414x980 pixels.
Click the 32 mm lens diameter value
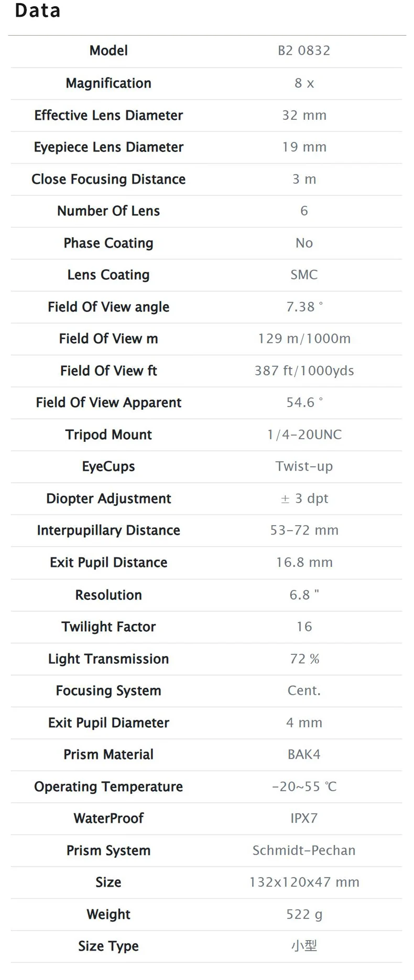click(304, 115)
